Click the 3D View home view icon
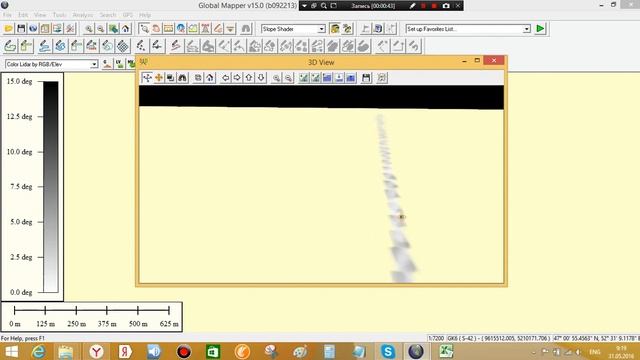This screenshot has width=640, height=360. [210, 78]
